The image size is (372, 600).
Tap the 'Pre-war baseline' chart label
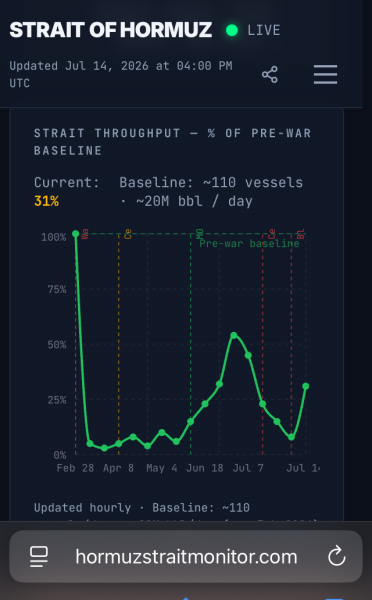[249, 244]
